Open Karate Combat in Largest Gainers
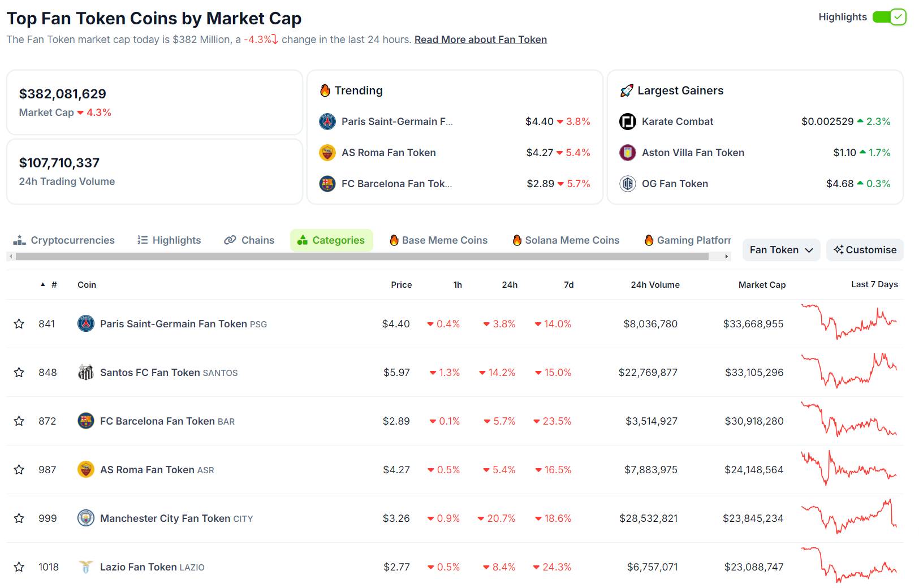 click(678, 122)
